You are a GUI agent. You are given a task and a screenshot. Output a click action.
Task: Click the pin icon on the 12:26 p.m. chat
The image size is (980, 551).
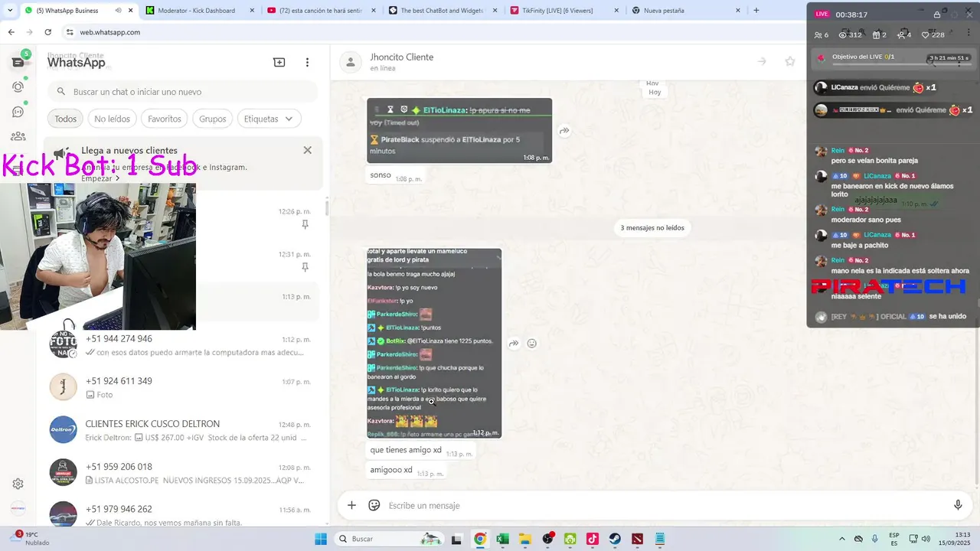point(305,225)
